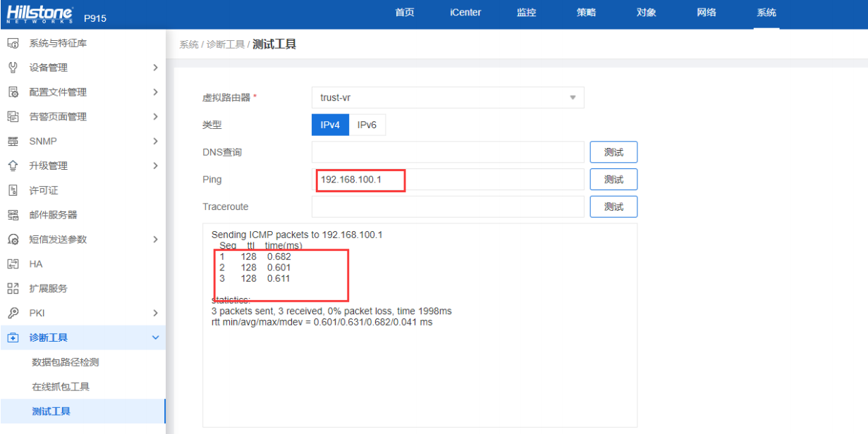
Task: Open 在线抓包工具 in the sidebar
Action: coord(61,387)
